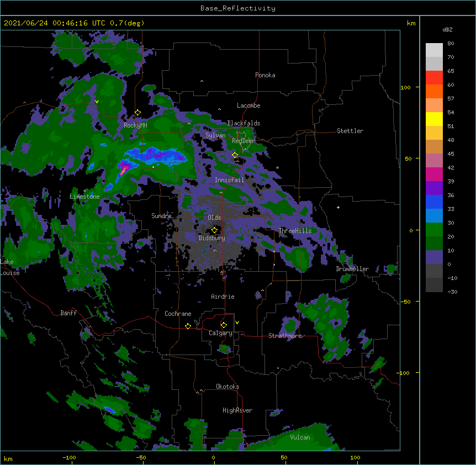Click the Vulcan label
The height and width of the screenshot is (465, 476).
point(300,437)
